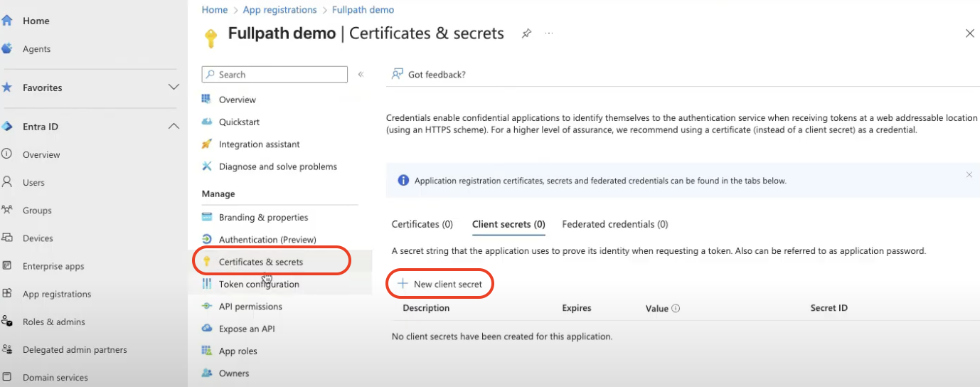Open Integration assistant
This screenshot has width=980, height=387.
(259, 144)
